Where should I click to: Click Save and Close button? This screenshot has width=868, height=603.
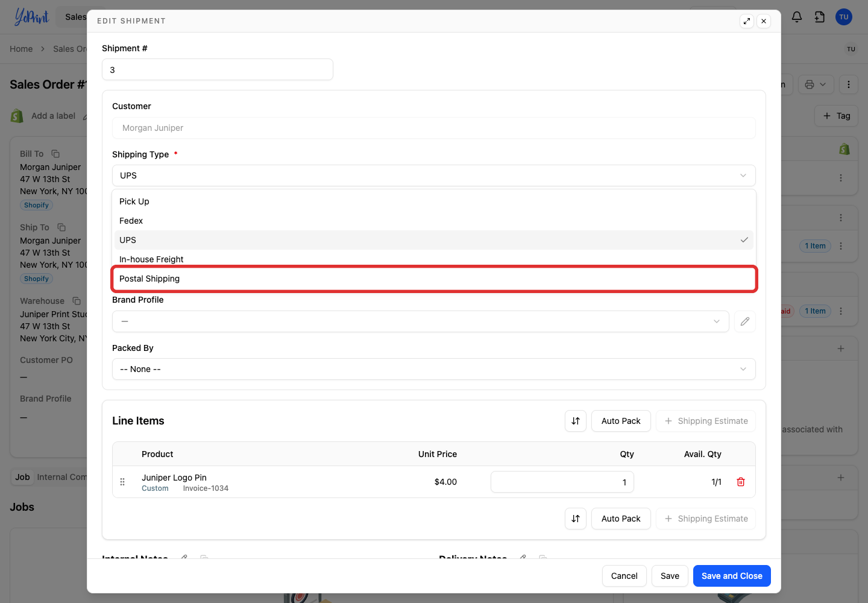pos(732,576)
